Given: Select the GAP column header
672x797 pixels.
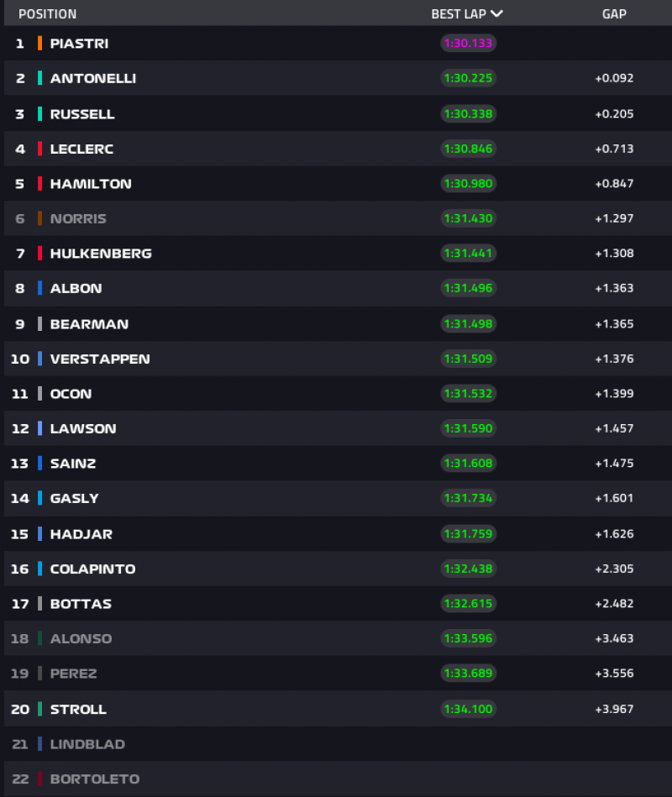Looking at the screenshot, I should point(614,14).
